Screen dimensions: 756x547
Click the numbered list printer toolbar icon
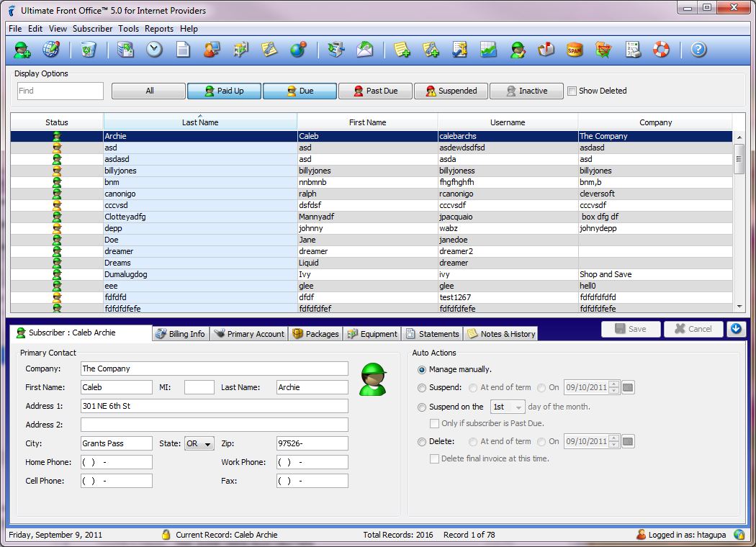(x=633, y=50)
